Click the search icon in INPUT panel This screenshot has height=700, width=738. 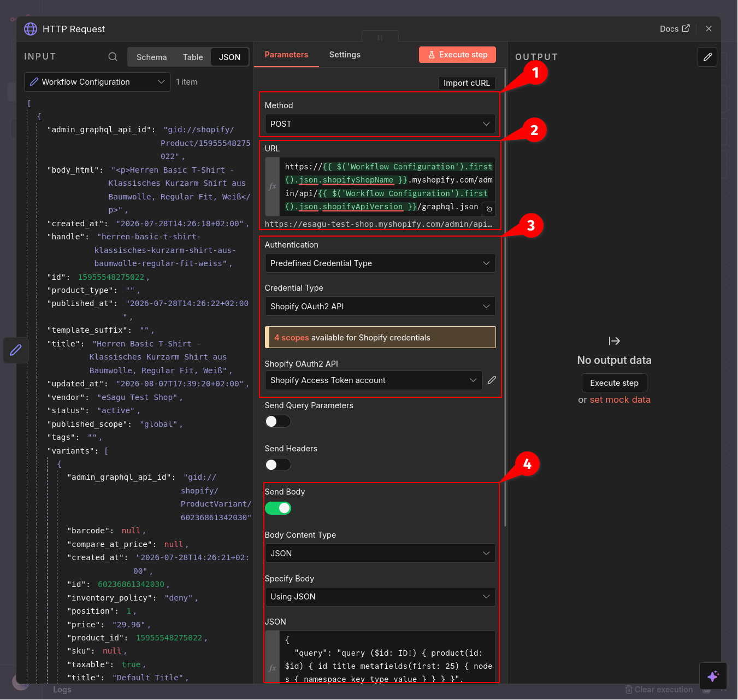click(x=113, y=57)
